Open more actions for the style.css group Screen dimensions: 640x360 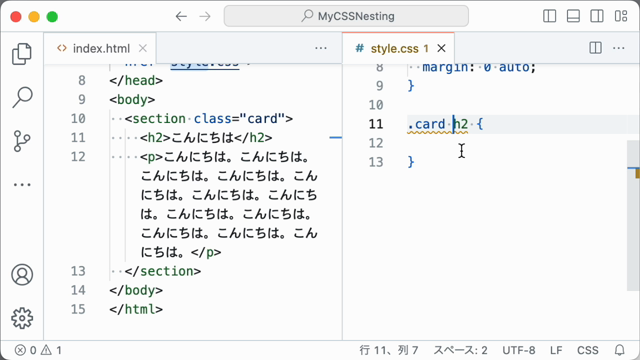coord(619,48)
